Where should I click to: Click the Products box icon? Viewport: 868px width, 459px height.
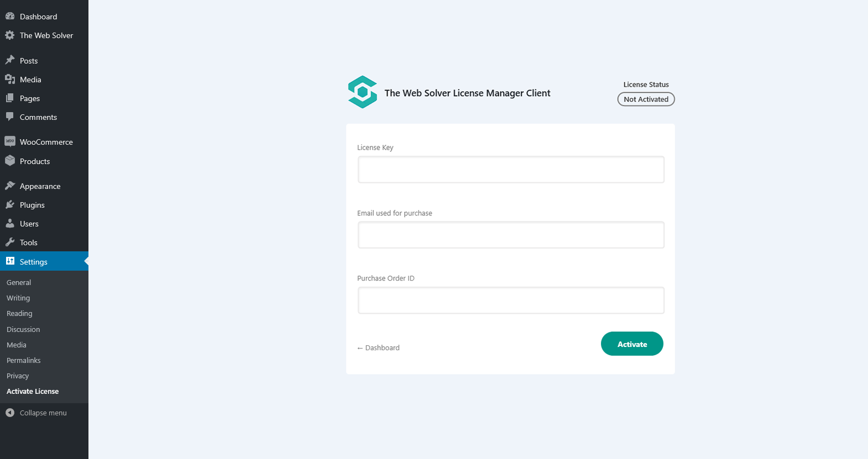pyautogui.click(x=10, y=161)
